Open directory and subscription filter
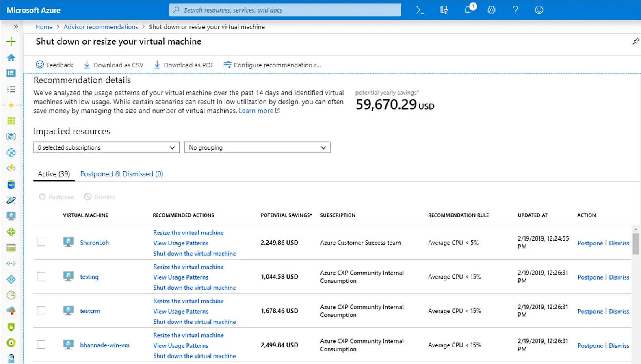Image resolution: width=641 pixels, height=364 pixels. [444, 10]
